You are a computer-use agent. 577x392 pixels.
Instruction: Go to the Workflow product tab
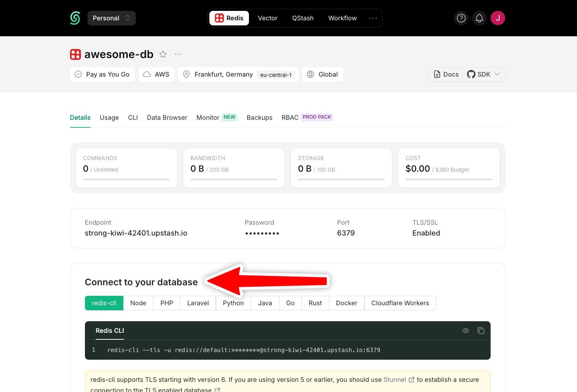(x=343, y=18)
